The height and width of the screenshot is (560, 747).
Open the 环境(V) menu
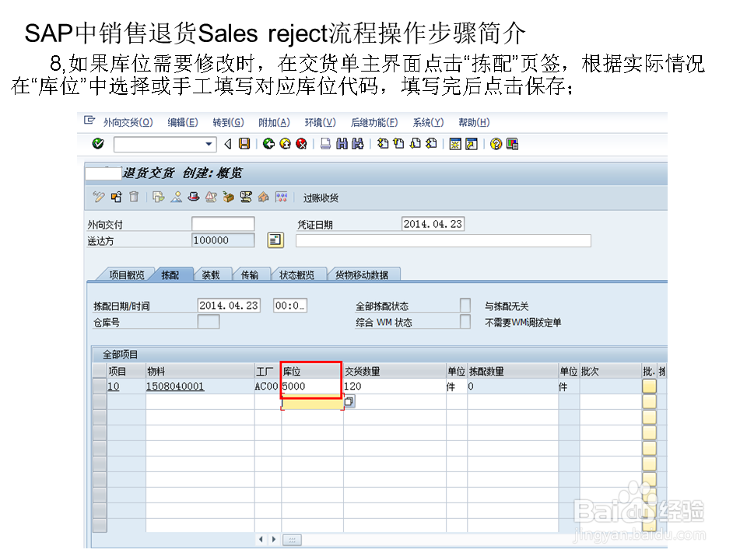point(320,122)
